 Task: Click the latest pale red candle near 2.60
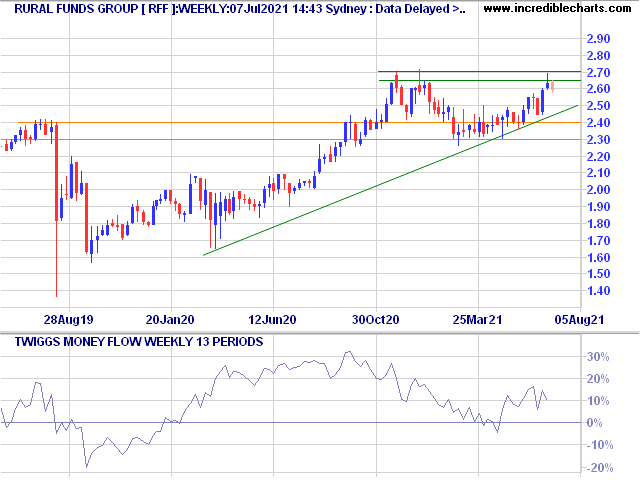coord(552,86)
